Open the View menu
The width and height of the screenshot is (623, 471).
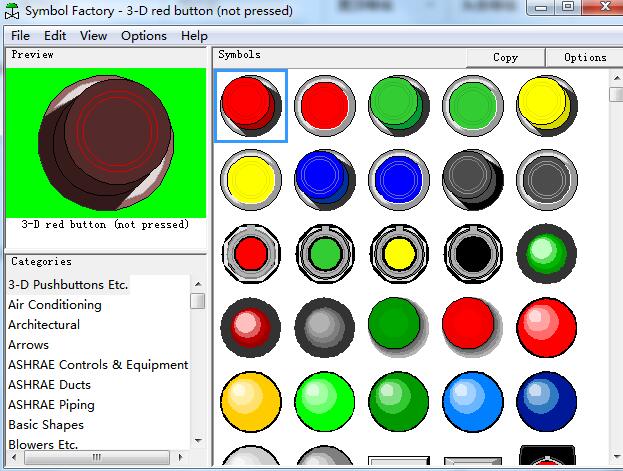93,36
